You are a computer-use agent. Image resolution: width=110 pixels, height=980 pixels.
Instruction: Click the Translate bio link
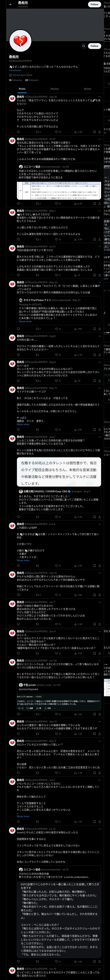point(15,70)
